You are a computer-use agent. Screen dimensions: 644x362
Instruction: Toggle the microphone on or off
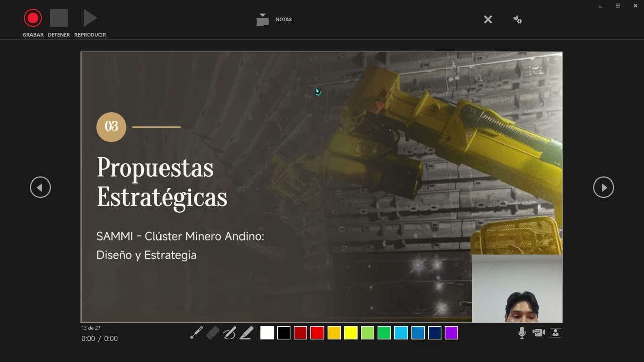(x=522, y=333)
